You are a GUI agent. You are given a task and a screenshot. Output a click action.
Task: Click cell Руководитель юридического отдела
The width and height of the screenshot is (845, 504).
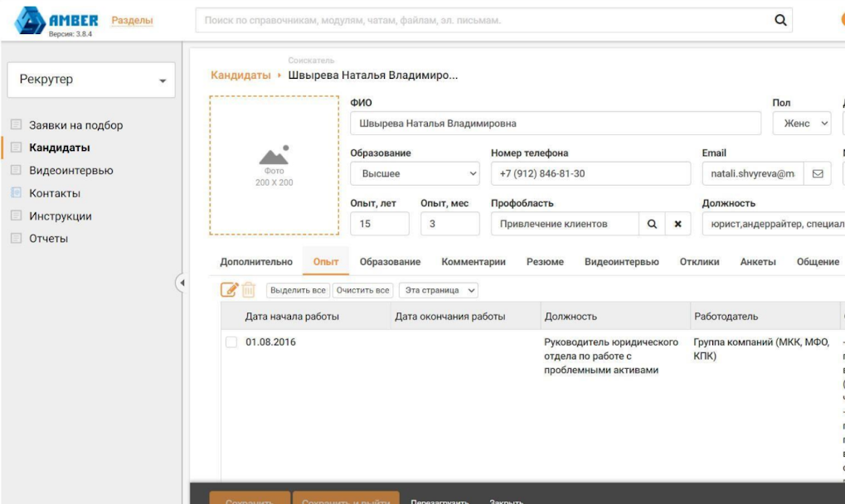pos(611,356)
